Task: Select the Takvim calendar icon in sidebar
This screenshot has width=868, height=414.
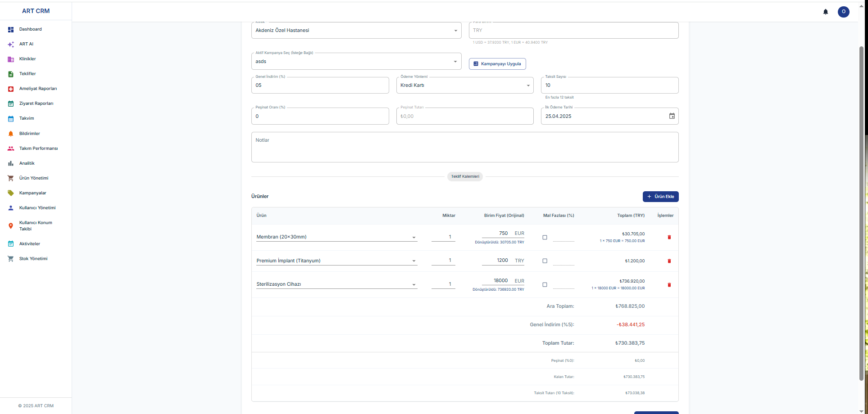Action: 10,118
